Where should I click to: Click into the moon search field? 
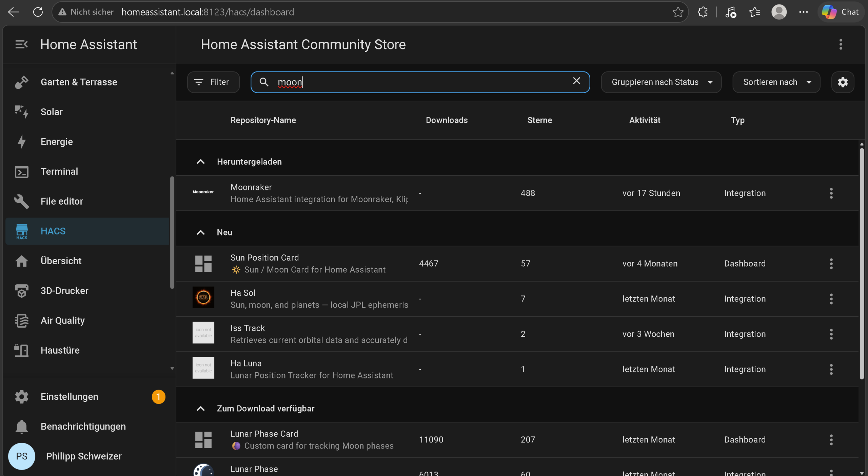coord(420,82)
